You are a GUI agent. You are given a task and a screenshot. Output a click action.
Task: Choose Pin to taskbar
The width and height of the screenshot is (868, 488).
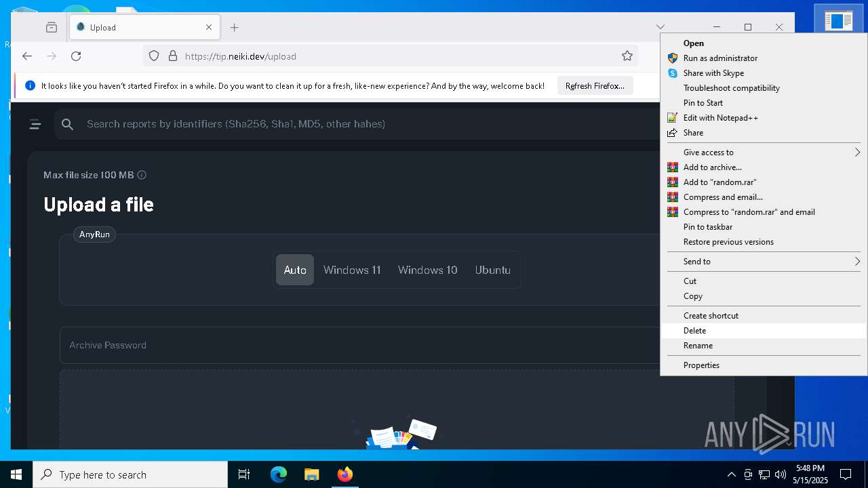point(764,227)
